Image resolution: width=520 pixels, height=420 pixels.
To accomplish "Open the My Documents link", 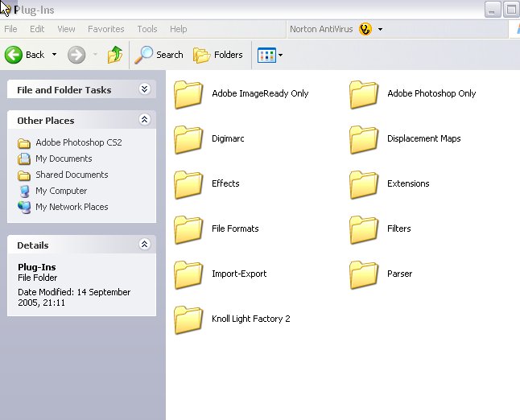I will 64,159.
